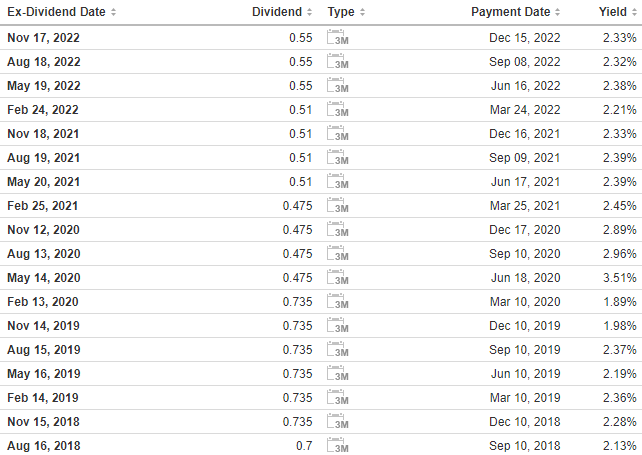
Task: Click payment date Mar 24, 2022
Action: 525,110
